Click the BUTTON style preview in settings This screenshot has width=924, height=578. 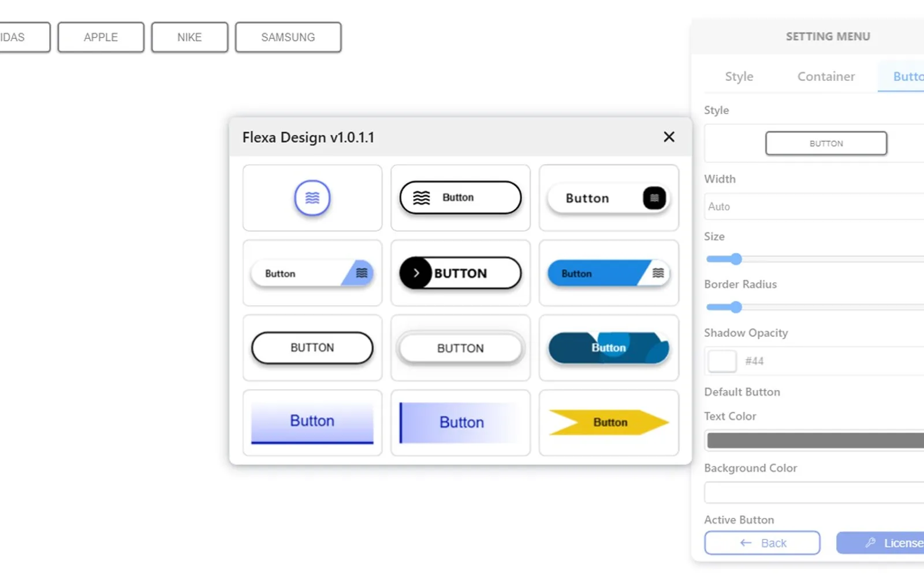click(x=826, y=143)
